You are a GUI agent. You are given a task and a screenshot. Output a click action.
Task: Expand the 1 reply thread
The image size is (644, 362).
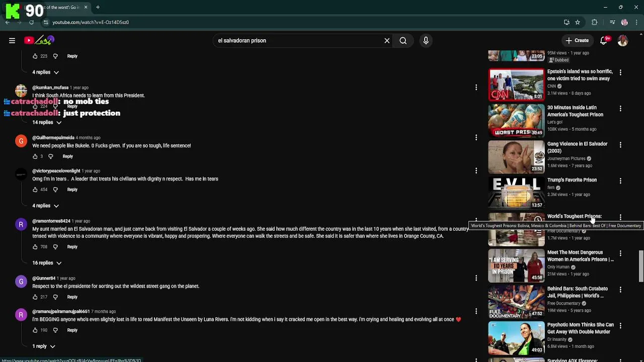tap(43, 346)
